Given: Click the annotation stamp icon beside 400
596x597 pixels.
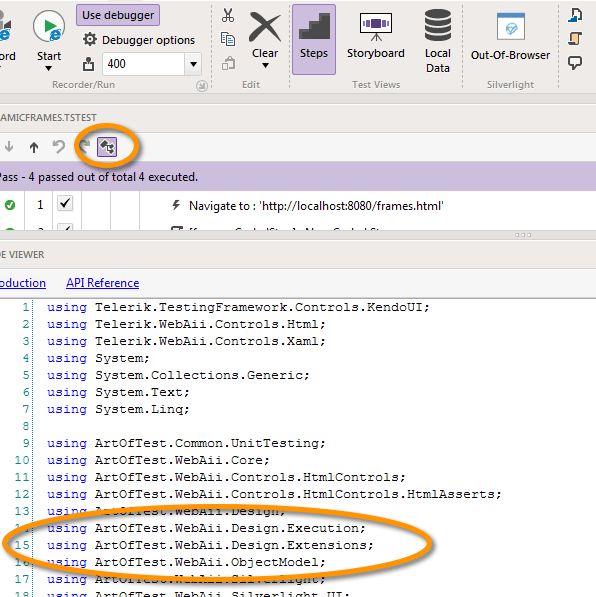Looking at the screenshot, I should [x=88, y=64].
